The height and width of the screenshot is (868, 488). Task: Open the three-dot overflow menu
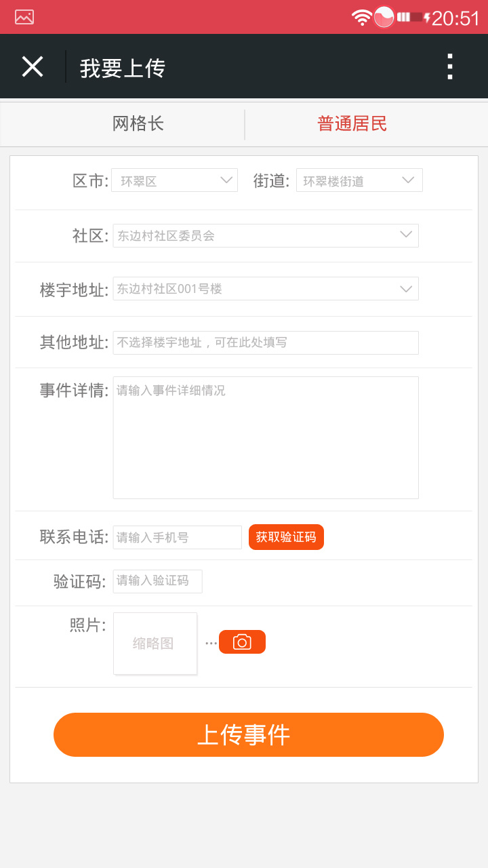tap(449, 67)
